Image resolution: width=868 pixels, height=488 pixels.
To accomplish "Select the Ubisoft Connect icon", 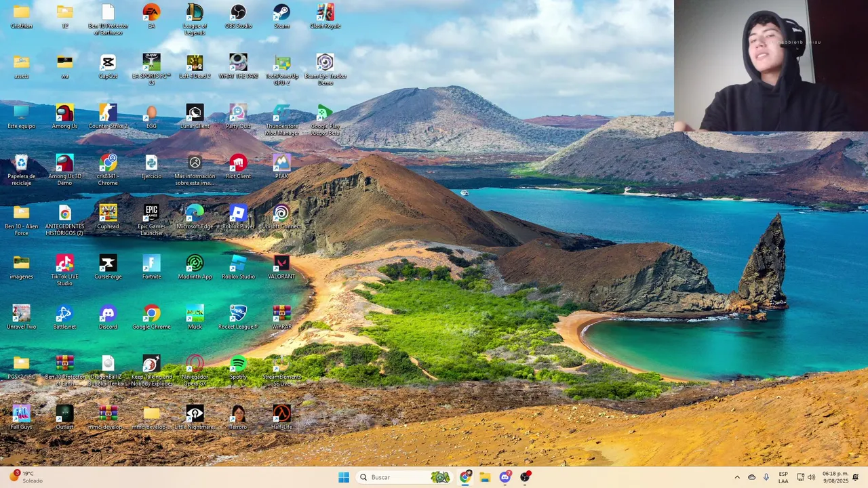I will tap(281, 217).
